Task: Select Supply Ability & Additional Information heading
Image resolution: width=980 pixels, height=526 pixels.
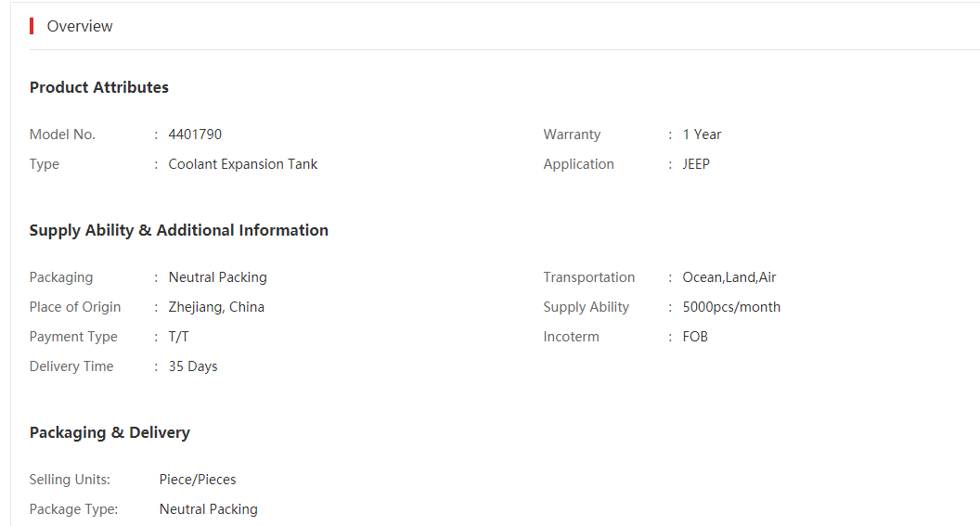Action: tap(179, 230)
